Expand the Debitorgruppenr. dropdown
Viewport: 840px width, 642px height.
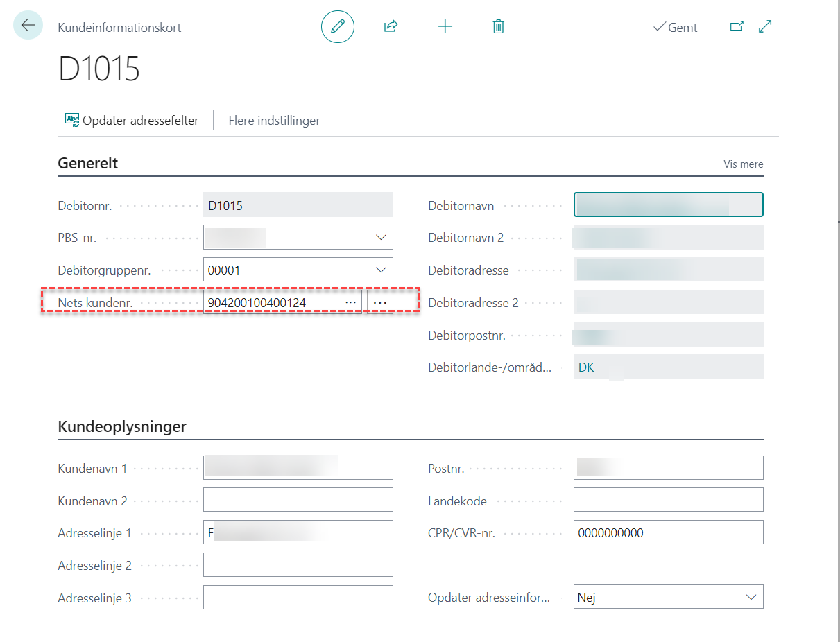[381, 270]
